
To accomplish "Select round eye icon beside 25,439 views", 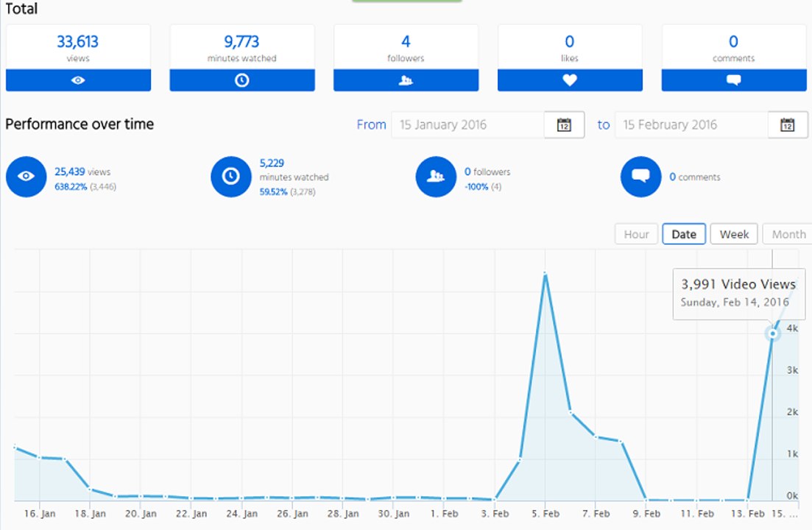I will pos(26,177).
